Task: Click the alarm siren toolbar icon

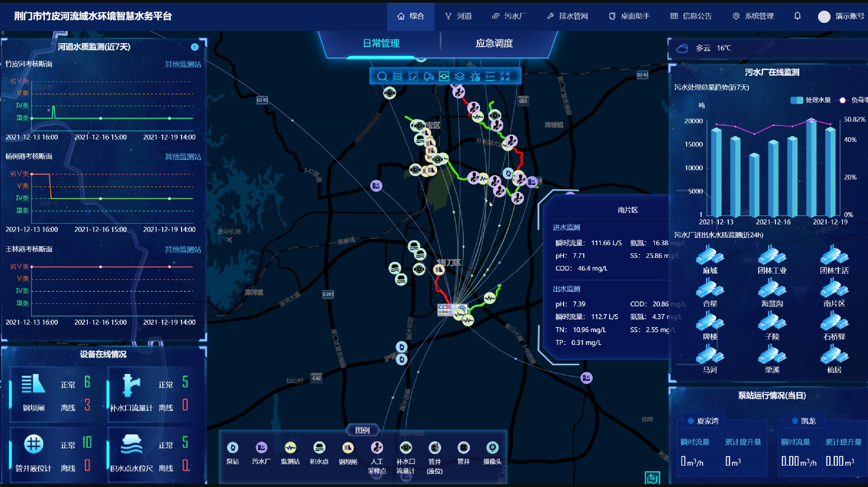Action: point(475,77)
